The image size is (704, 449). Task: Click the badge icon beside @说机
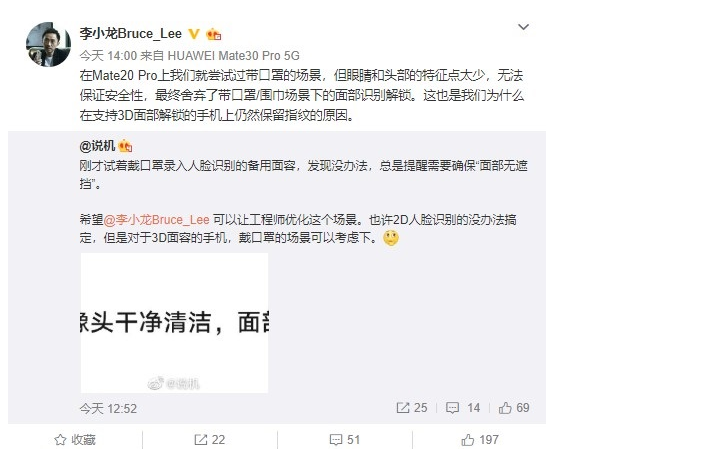125,146
